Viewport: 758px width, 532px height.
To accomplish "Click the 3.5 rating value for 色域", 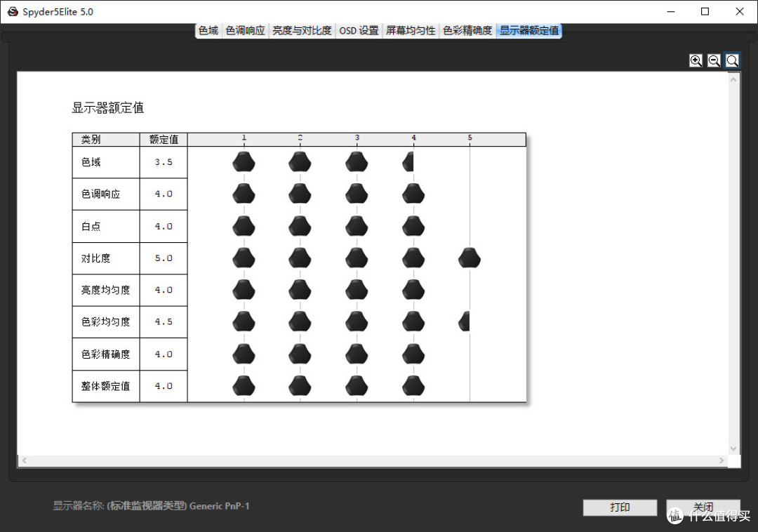I will point(164,162).
